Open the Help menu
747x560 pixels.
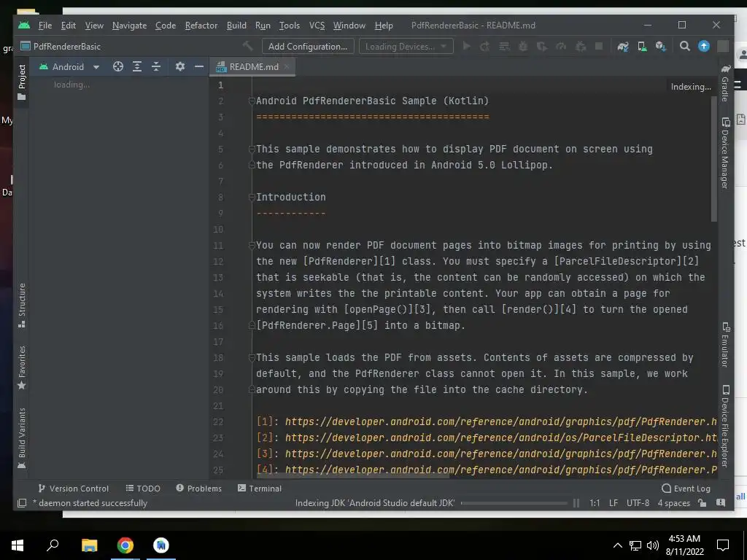click(384, 26)
